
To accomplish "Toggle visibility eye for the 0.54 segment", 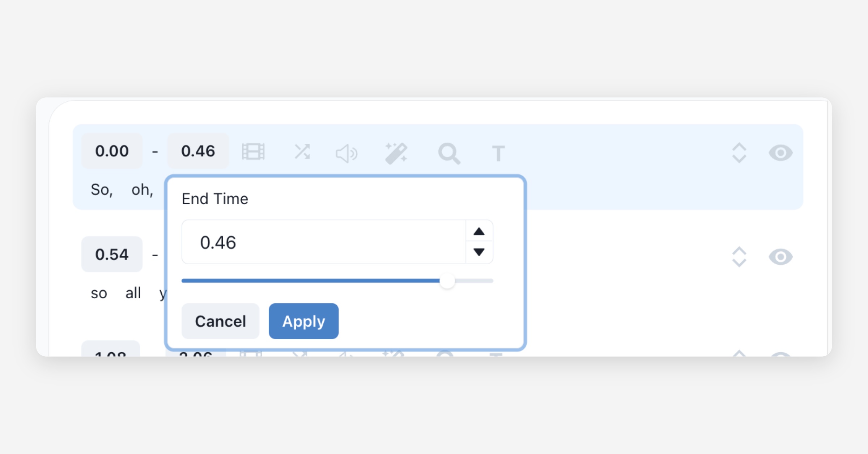I will click(780, 257).
